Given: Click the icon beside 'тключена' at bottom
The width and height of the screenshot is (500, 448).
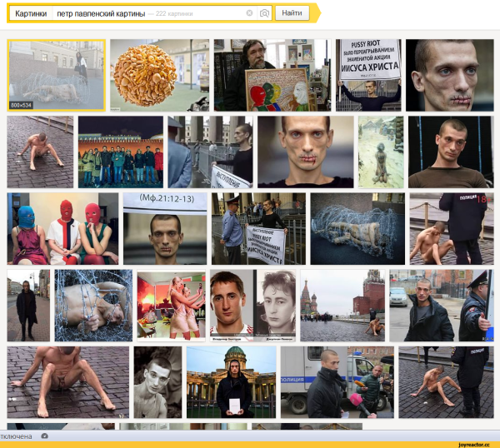Looking at the screenshot, I should click(44, 436).
